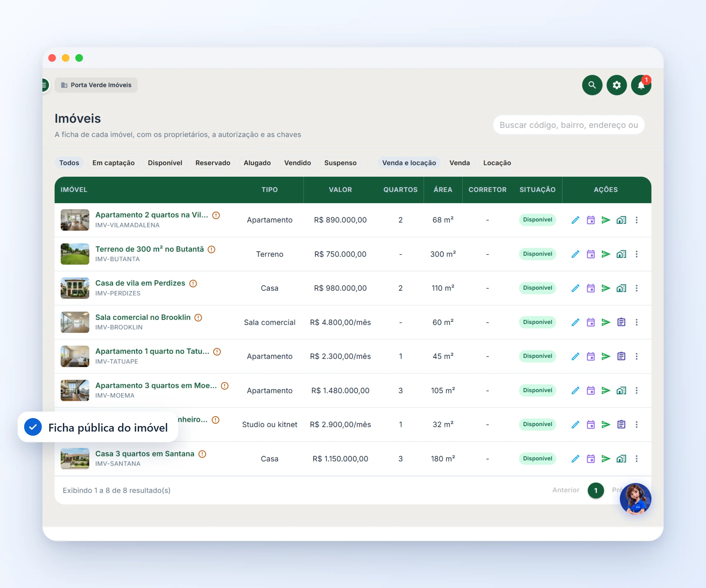Image resolution: width=706 pixels, height=588 pixels.
Task: Click document icon for IMV-TATUAPE row
Action: (x=621, y=356)
